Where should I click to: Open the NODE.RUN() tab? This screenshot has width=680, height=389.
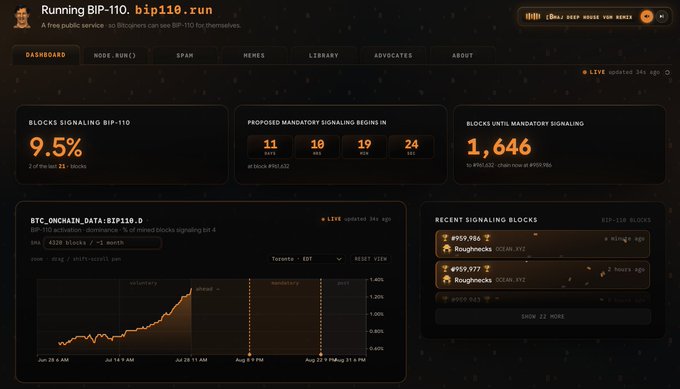pyautogui.click(x=115, y=56)
